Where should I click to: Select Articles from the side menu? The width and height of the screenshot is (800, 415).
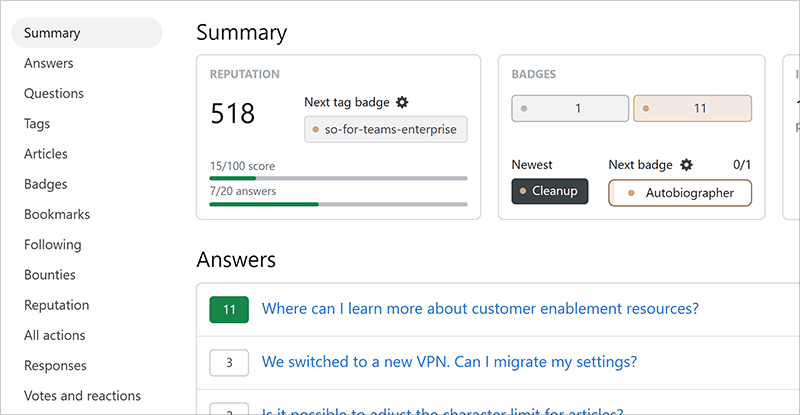point(46,154)
